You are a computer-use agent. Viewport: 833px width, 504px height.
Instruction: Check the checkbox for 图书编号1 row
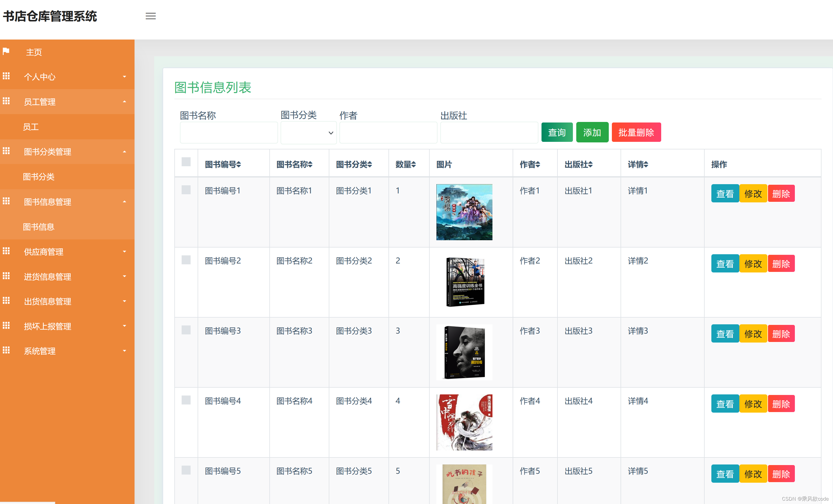[x=186, y=190]
